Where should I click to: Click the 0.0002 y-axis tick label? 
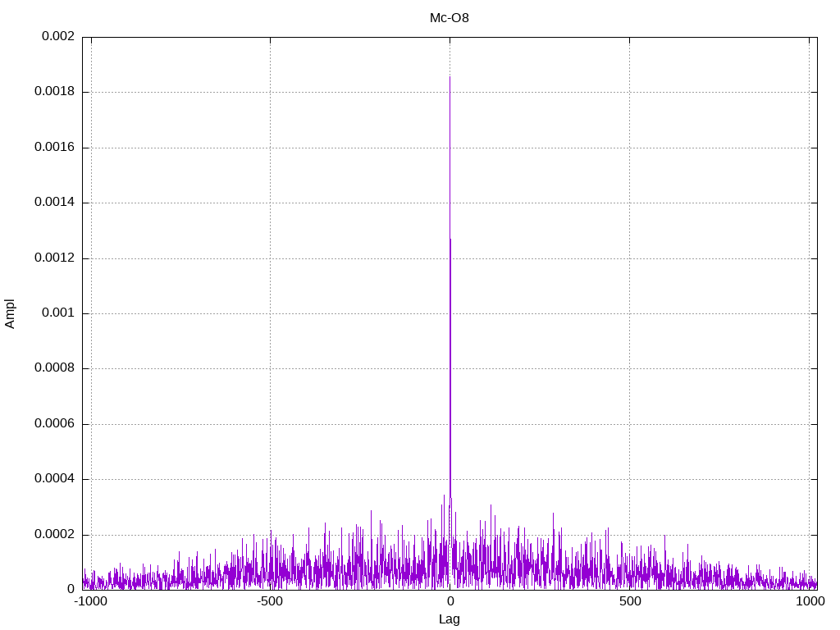point(54,535)
